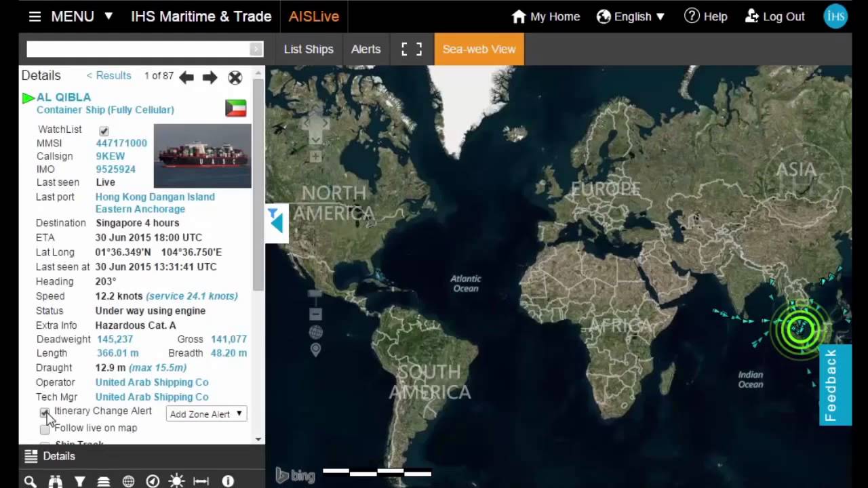This screenshot has height=488, width=868.
Task: Zoom in with map plus button
Action: click(315, 157)
